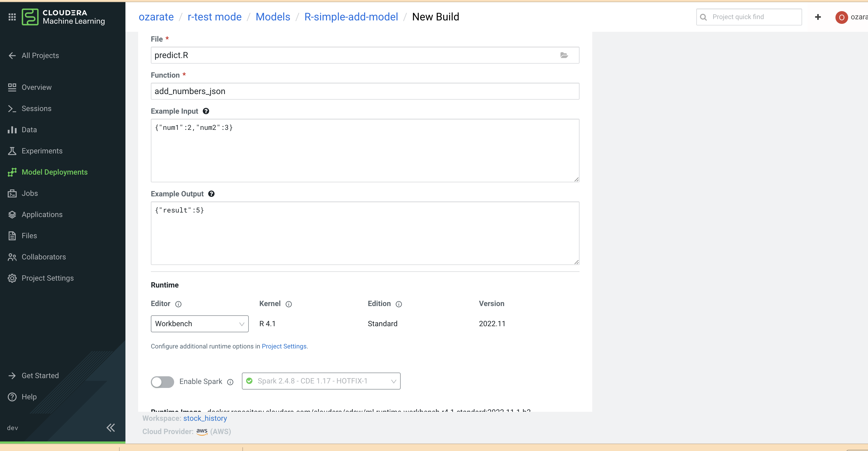Toggle the Enable Spark switch
Viewport: 868px width, 451px height.
162,382
